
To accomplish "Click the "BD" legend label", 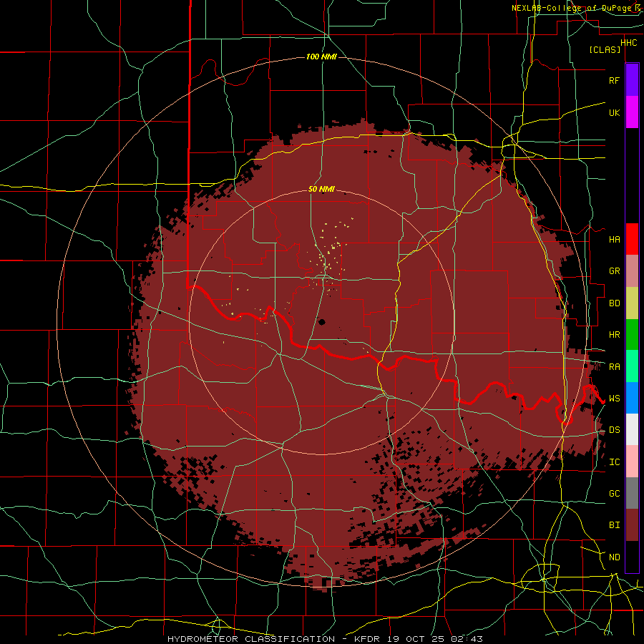I will point(614,303).
